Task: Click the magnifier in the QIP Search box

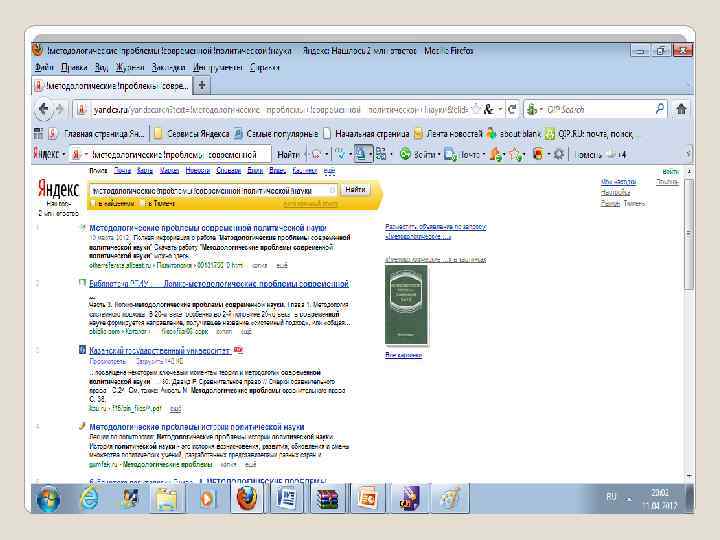Action: (660, 109)
